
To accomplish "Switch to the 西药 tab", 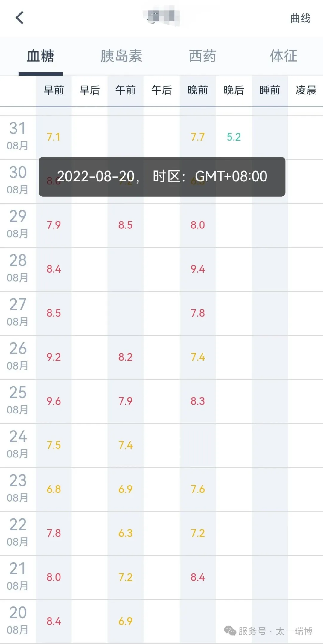I will (202, 56).
